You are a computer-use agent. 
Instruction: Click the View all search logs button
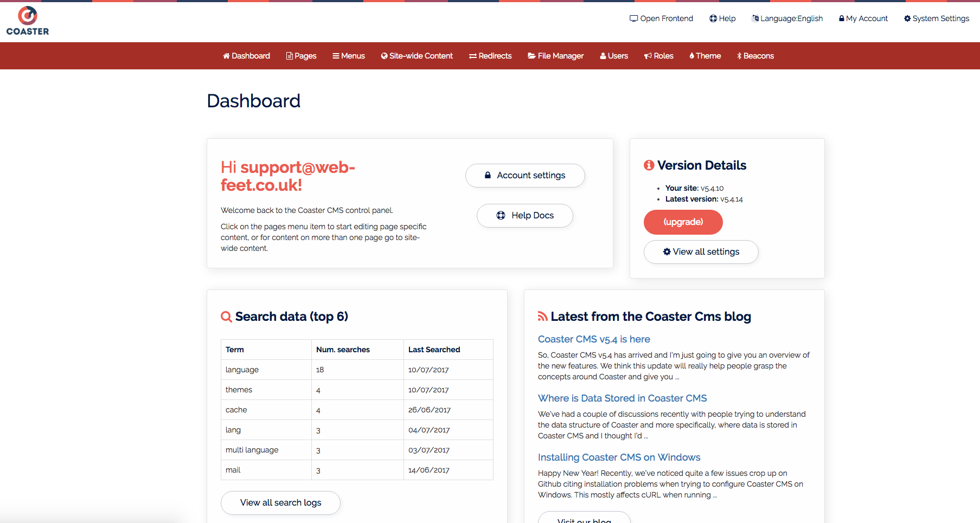pos(280,503)
